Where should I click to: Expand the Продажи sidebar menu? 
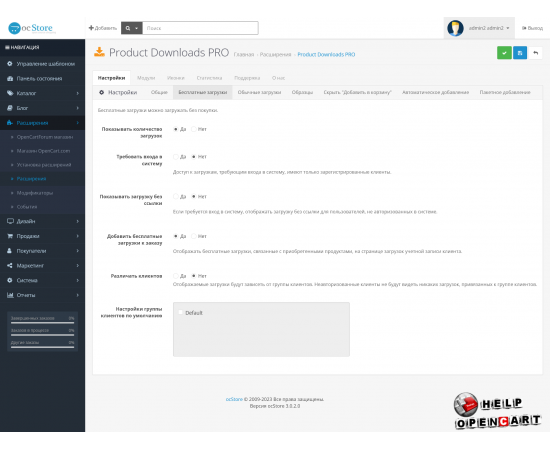click(42, 236)
